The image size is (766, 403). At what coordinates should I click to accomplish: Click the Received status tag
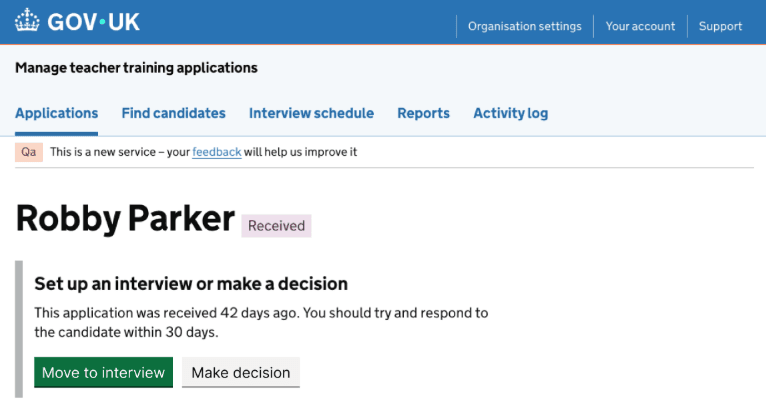click(x=276, y=226)
